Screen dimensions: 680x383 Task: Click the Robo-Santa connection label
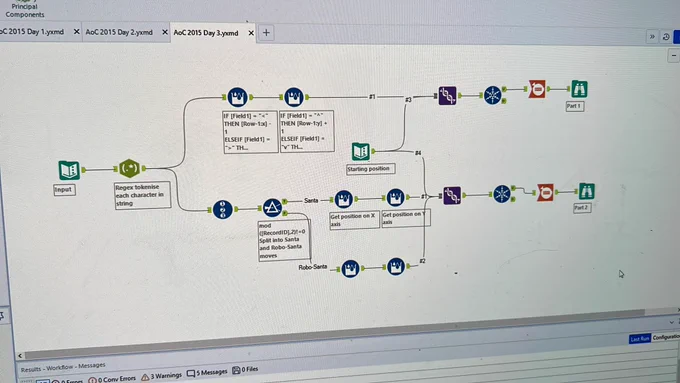click(313, 267)
